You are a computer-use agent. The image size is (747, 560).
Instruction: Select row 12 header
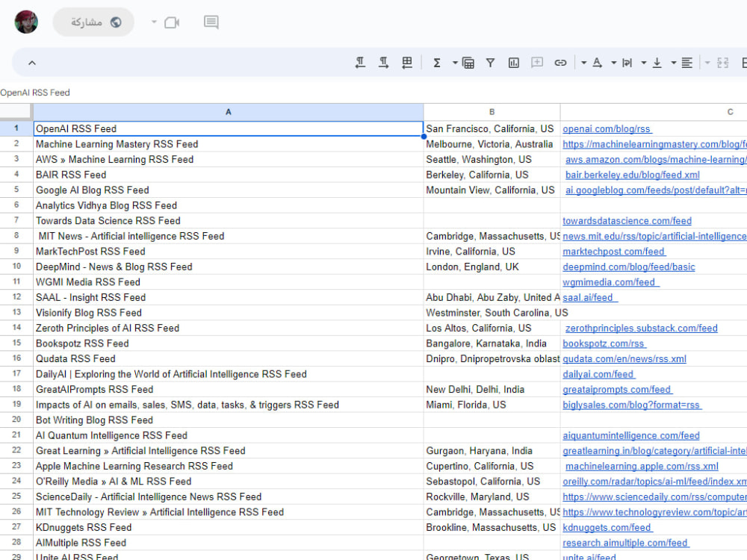pyautogui.click(x=16, y=297)
